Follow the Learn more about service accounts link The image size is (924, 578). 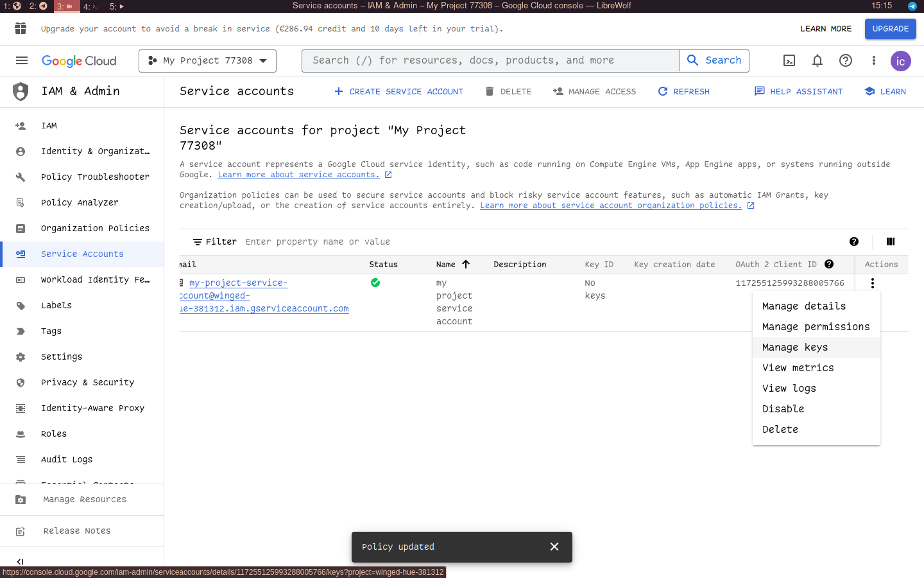(299, 174)
